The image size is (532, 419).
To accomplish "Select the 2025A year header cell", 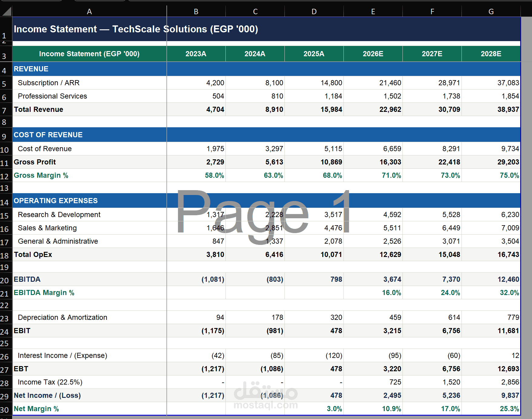I will (x=314, y=54).
